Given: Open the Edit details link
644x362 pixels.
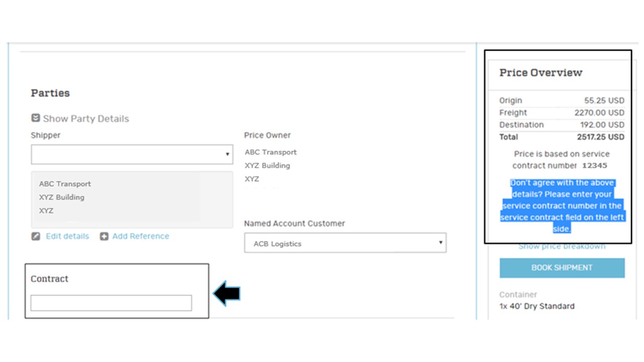Looking at the screenshot, I should [67, 236].
